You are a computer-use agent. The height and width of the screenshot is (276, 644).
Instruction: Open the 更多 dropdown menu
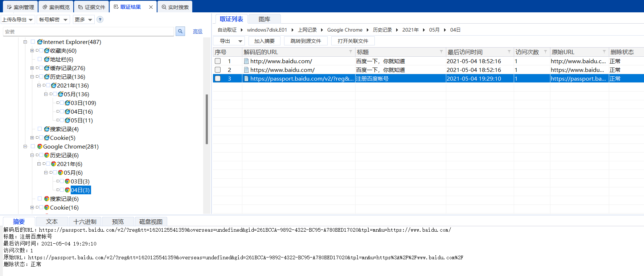coord(83,20)
